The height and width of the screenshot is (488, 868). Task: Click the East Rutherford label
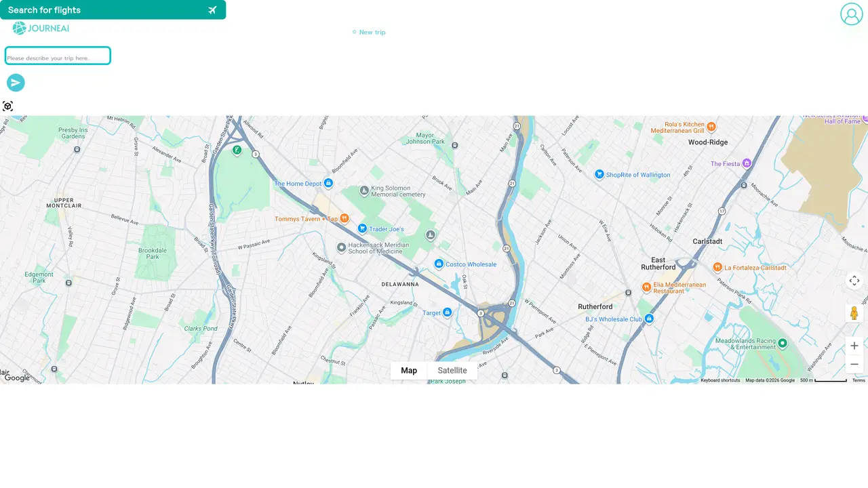pyautogui.click(x=658, y=264)
